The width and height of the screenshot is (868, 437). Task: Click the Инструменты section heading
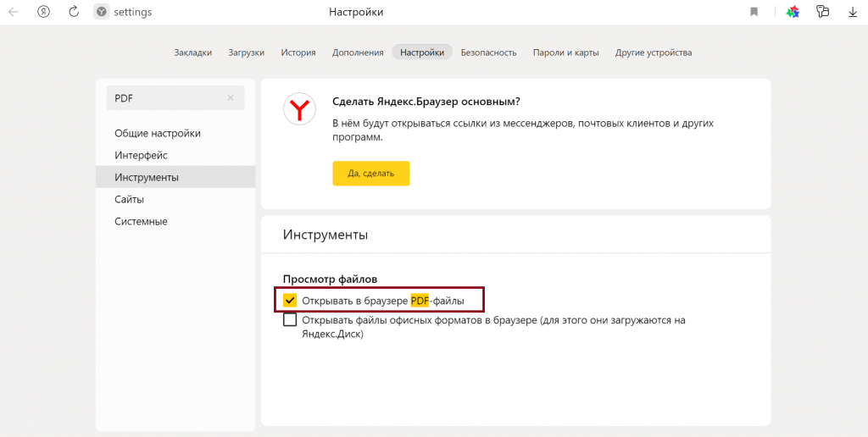click(325, 235)
